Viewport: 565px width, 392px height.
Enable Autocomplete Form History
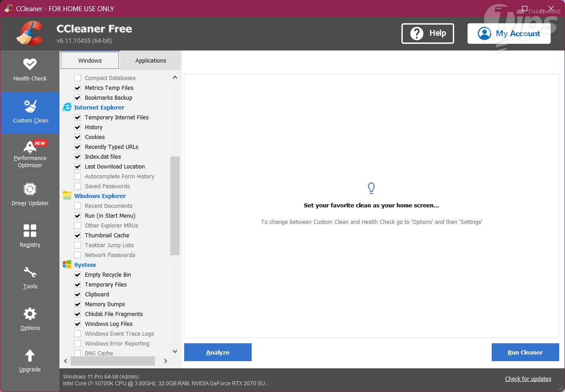coord(78,176)
